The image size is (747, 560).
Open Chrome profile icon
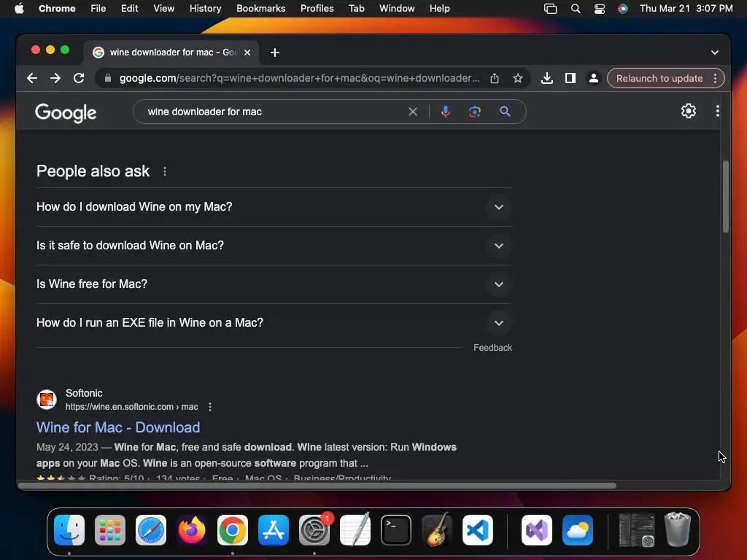coord(594,78)
